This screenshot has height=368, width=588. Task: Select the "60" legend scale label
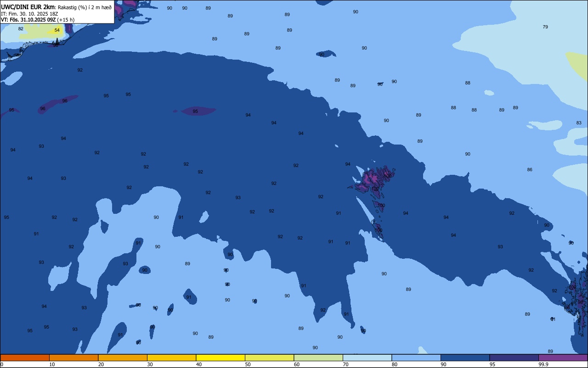coord(297,364)
